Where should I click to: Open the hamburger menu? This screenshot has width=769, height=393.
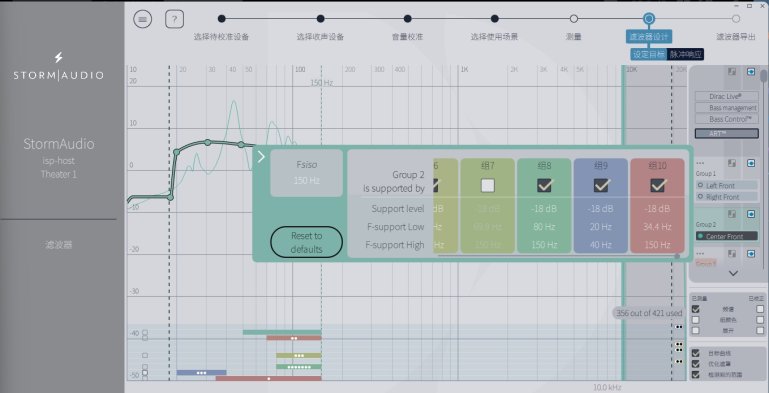coord(143,20)
